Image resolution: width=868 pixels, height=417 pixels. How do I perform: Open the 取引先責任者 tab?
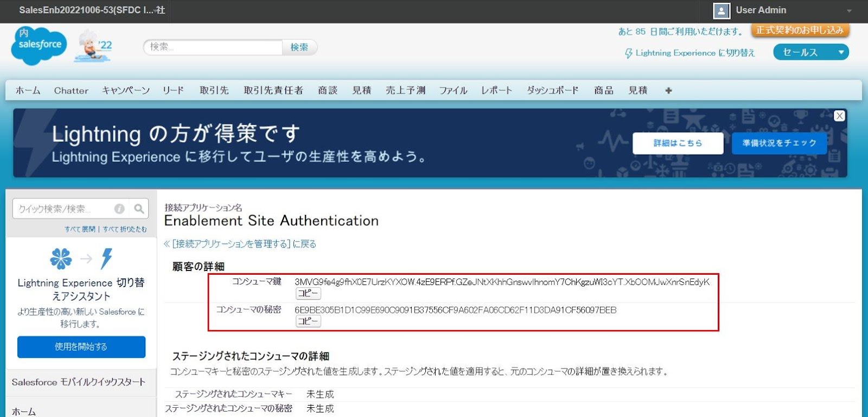tap(273, 91)
